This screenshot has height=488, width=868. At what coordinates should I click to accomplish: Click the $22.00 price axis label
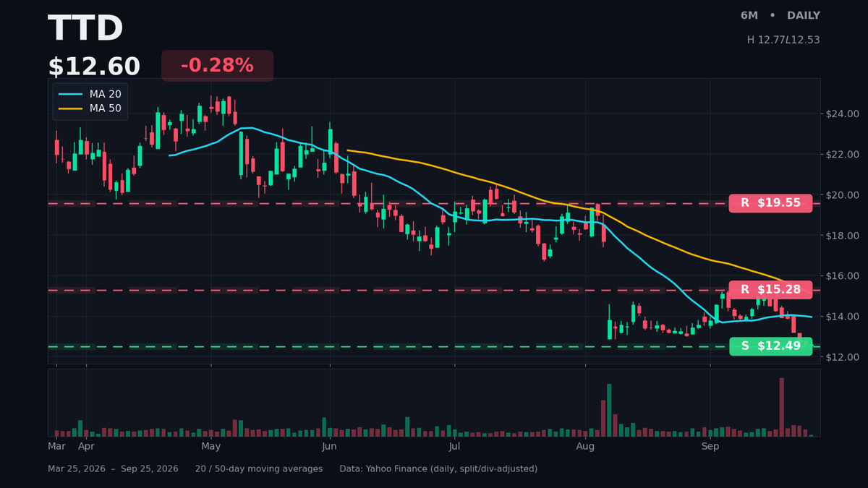pos(842,155)
